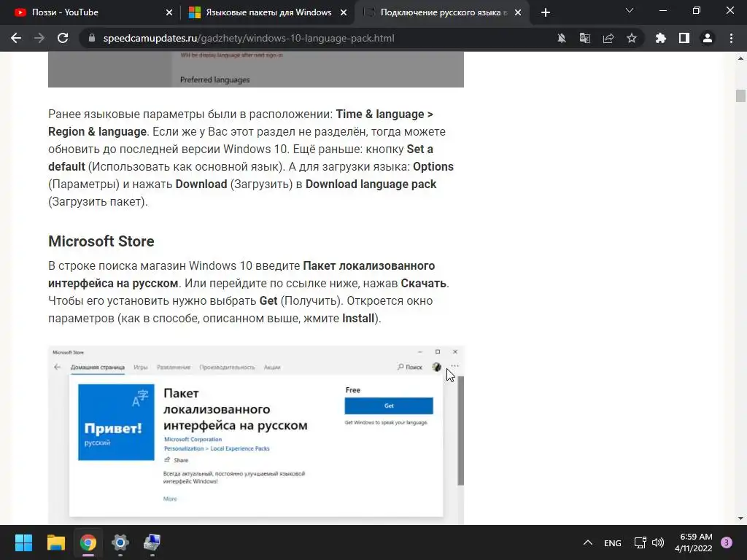Open notification center badge 3
747x560 pixels.
coord(727,542)
